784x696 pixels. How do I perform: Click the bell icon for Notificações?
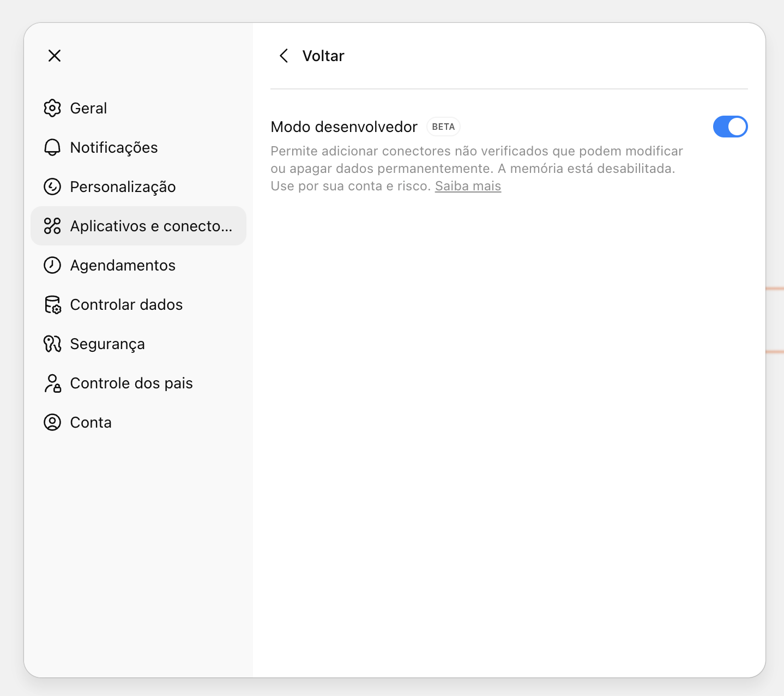[x=52, y=147]
